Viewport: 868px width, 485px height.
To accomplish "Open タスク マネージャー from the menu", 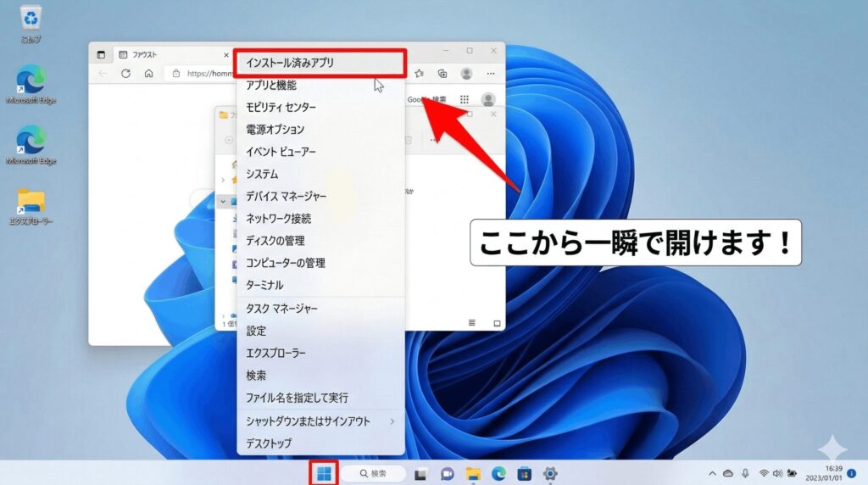I will coord(281,309).
